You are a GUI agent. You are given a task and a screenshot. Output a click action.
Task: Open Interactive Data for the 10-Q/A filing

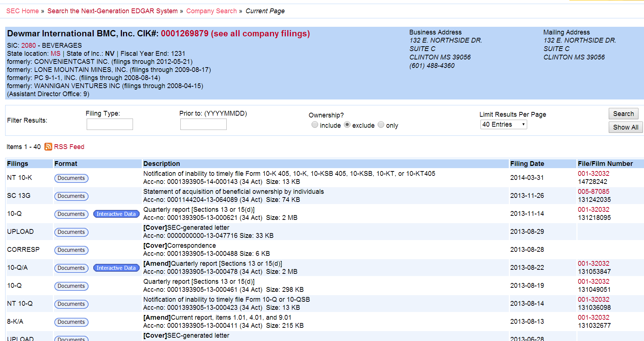116,268
